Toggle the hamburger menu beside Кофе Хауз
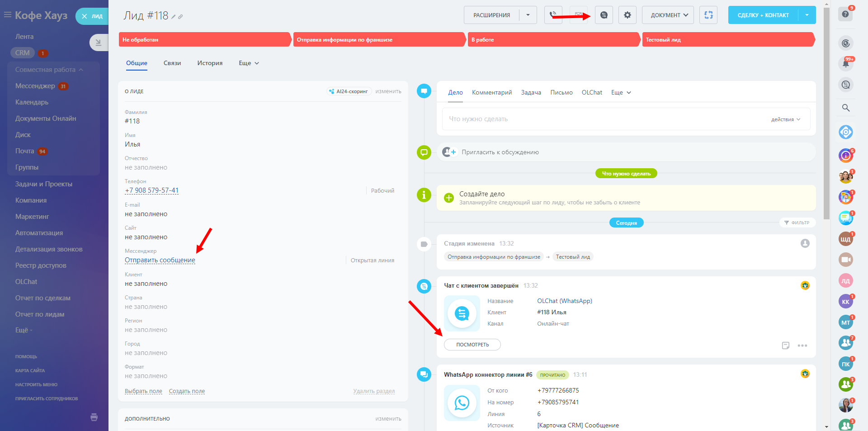The height and width of the screenshot is (431, 868). click(7, 15)
